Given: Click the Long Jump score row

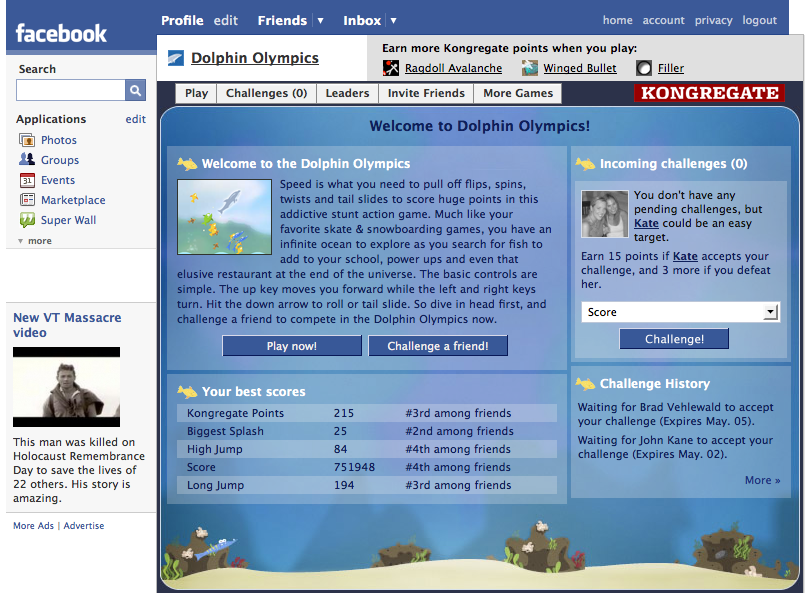Looking at the screenshot, I should [x=367, y=485].
